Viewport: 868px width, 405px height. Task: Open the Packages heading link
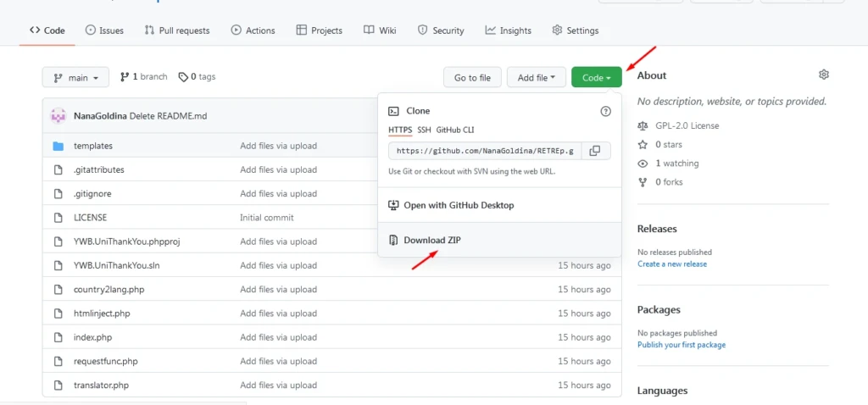click(x=659, y=310)
